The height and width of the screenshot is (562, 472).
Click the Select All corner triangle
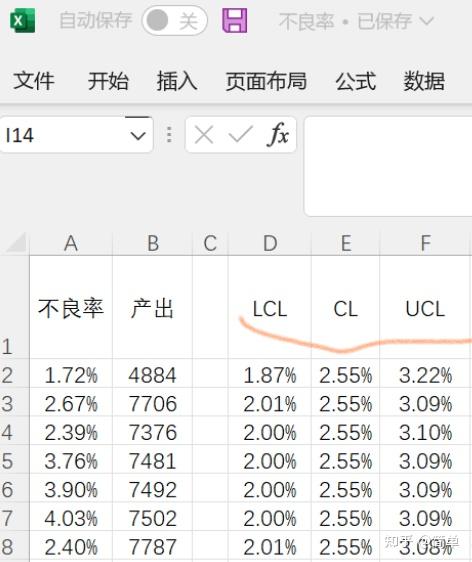tap(15, 242)
